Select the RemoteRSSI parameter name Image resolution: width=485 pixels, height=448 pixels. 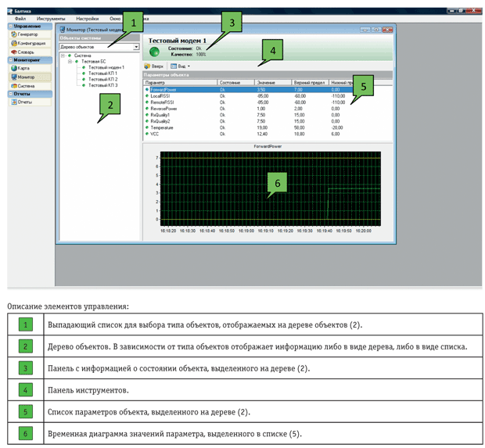coord(162,102)
